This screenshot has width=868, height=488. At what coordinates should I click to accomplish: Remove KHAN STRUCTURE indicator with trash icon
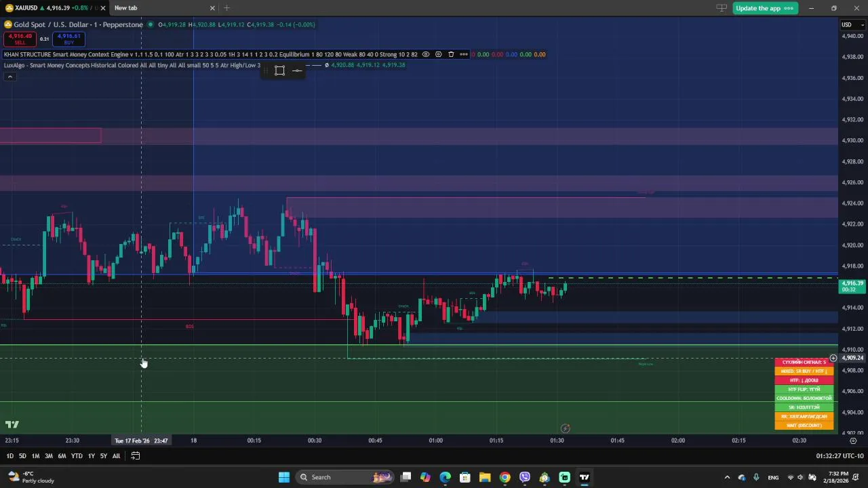pyautogui.click(x=451, y=54)
